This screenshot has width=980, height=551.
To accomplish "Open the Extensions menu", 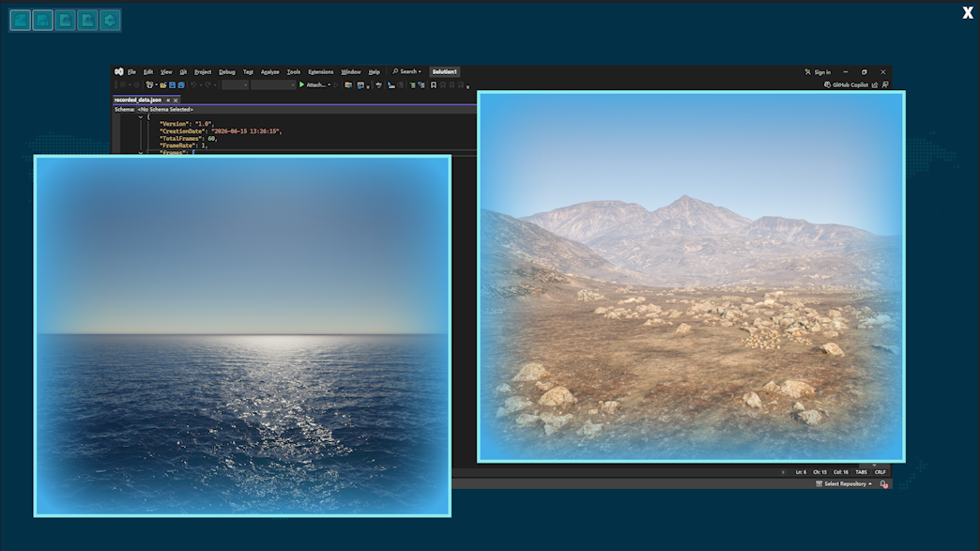I will coord(321,72).
